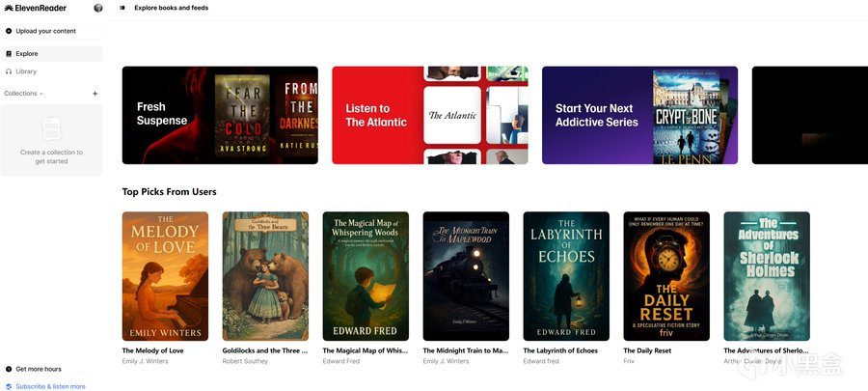Image resolution: width=868 pixels, height=391 pixels.
Task: Click the ElevenReader logo icon
Action: [x=9, y=8]
